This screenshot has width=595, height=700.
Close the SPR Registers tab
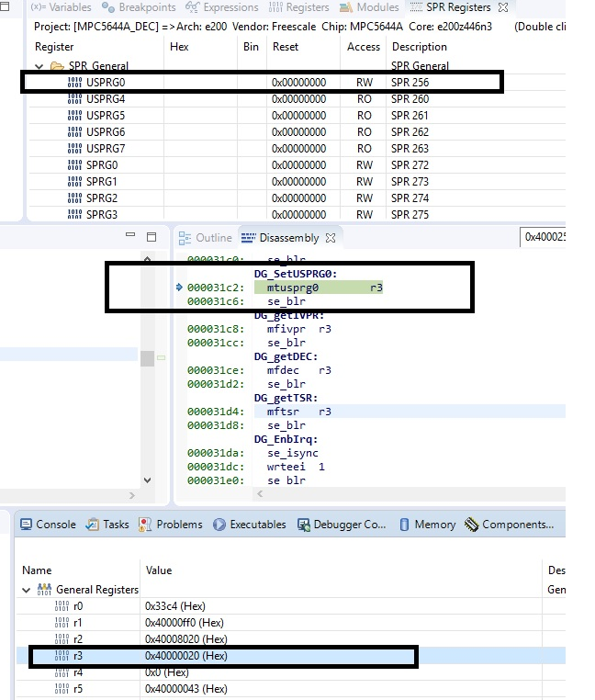point(503,7)
